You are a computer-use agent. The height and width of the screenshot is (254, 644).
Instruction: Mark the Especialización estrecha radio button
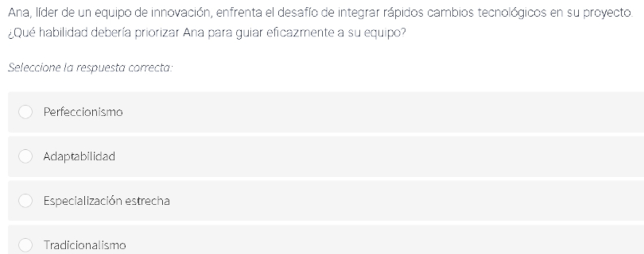tap(26, 201)
